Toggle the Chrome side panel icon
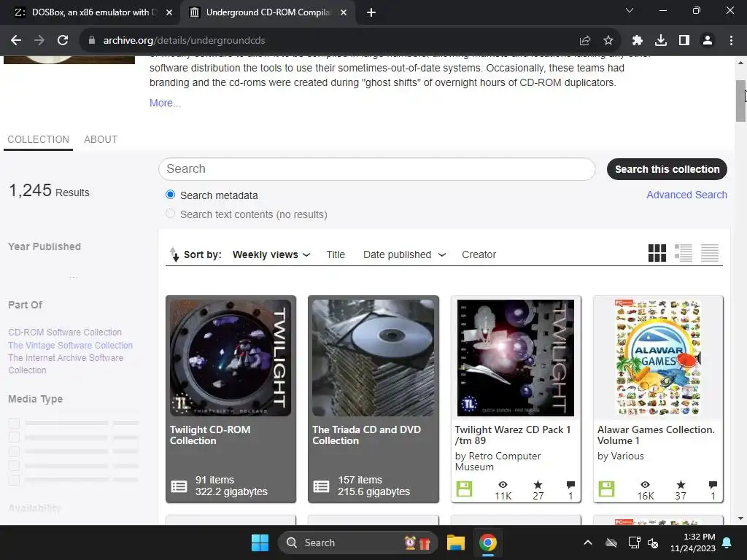Screen dimensions: 747x560 click(x=684, y=41)
